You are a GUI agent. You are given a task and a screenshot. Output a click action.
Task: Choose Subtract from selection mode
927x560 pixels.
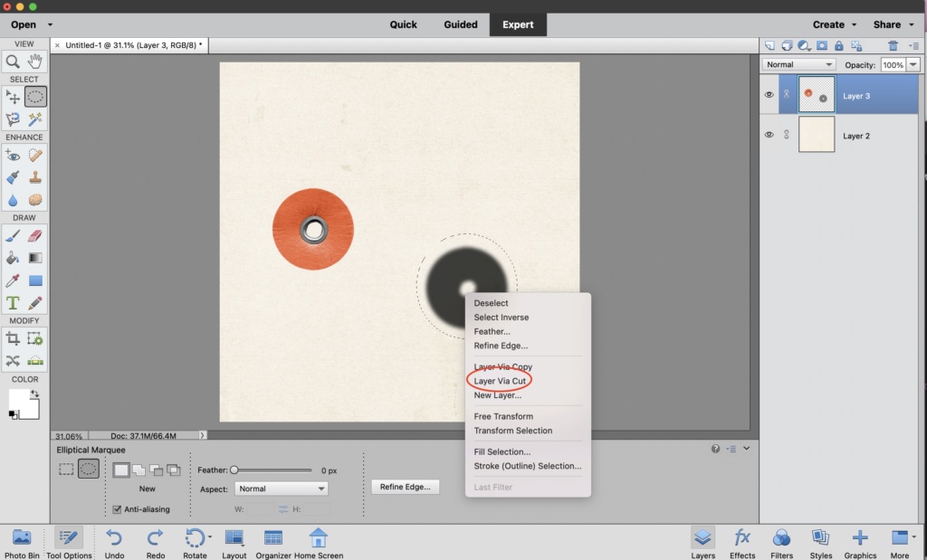point(156,470)
